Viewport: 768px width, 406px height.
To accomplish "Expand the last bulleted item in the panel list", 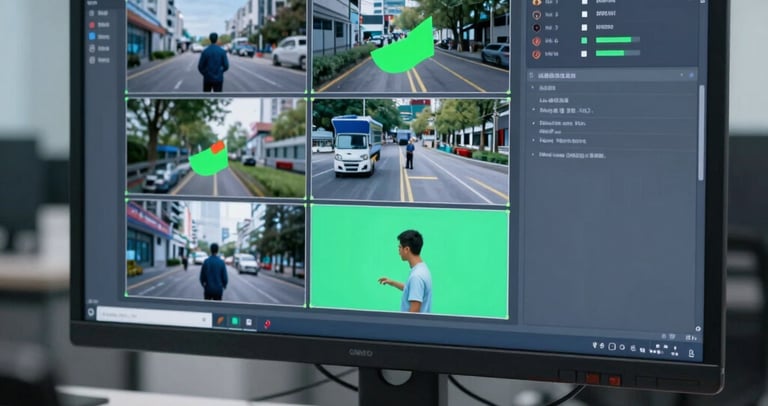I will point(533,155).
